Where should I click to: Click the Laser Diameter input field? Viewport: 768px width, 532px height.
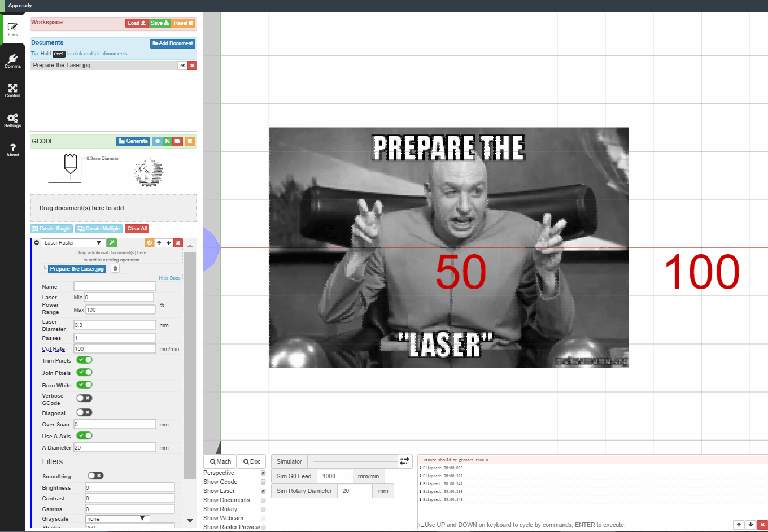[115, 325]
